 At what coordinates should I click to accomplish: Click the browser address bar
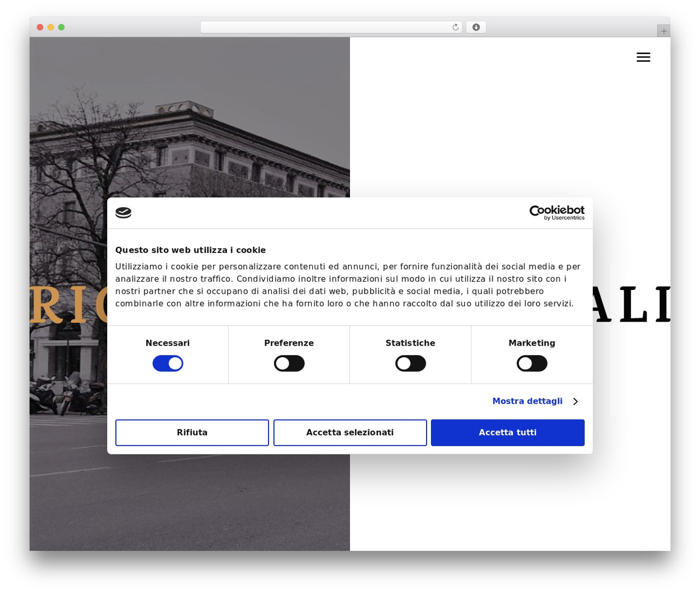pos(331,27)
